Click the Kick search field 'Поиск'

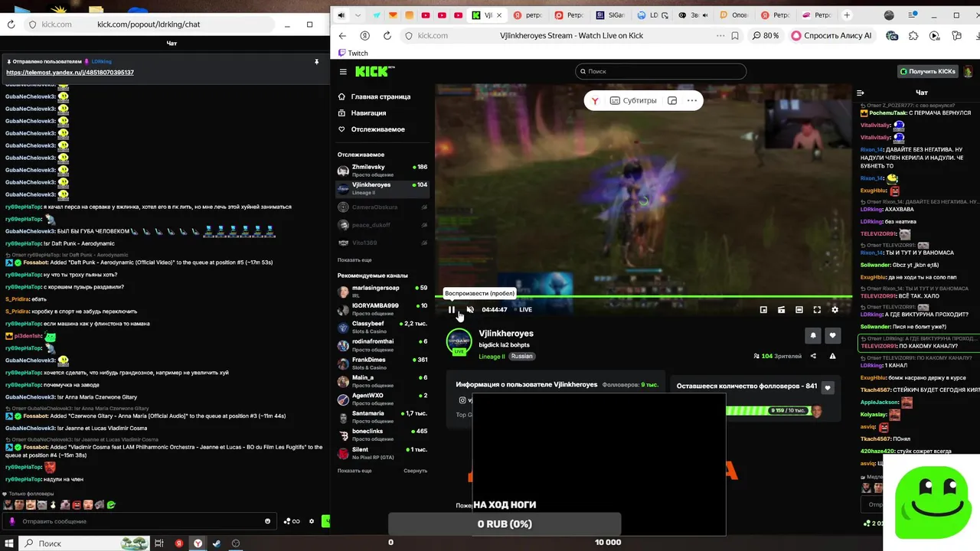click(x=661, y=71)
